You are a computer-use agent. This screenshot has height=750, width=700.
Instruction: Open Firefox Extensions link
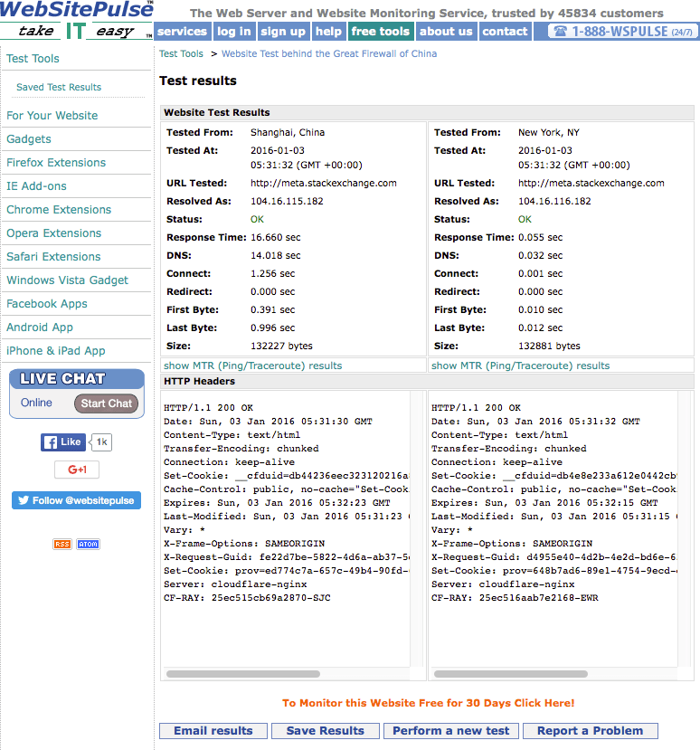(x=56, y=163)
